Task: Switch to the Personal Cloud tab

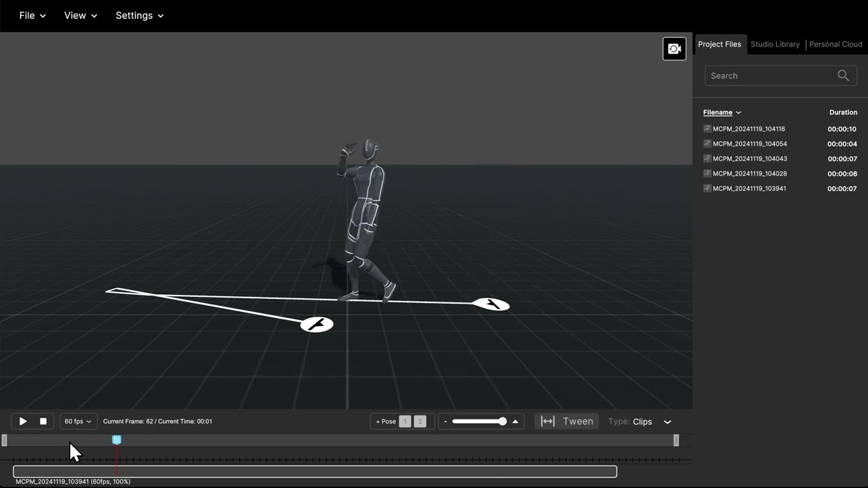Action: pyautogui.click(x=835, y=44)
